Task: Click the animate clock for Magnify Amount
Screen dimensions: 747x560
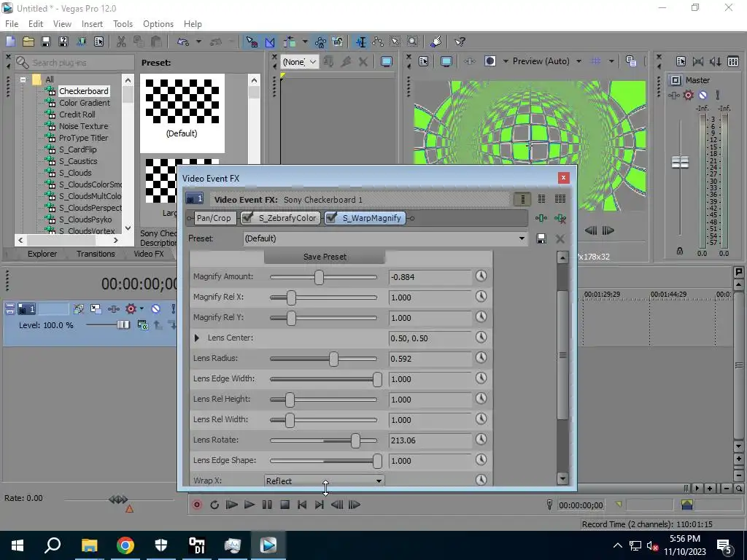Action: tap(481, 276)
